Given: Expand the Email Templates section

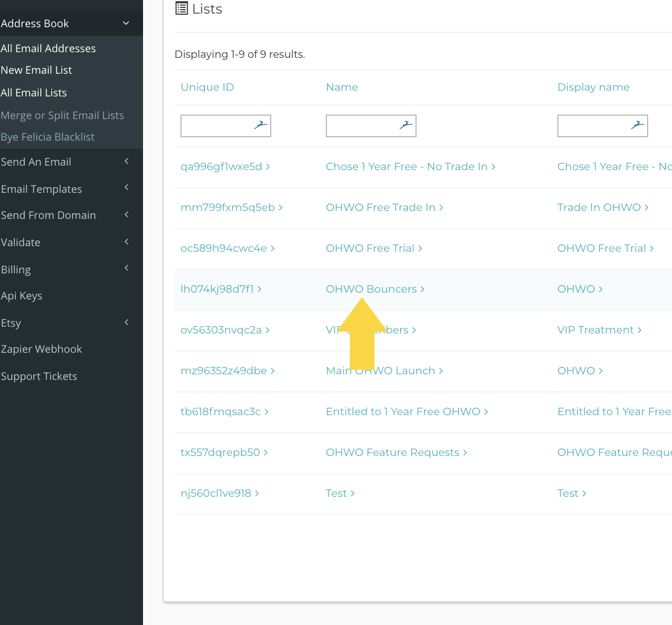Looking at the screenshot, I should click(x=126, y=189).
